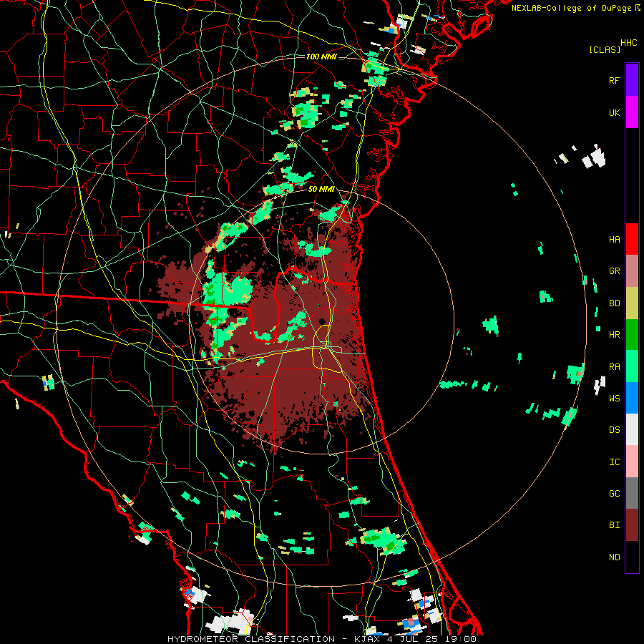Click the IC text label in legend
The height and width of the screenshot is (644, 644).
[614, 462]
